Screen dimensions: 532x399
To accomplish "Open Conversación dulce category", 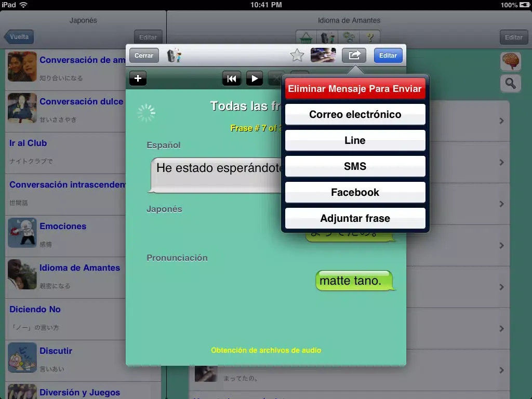I will [65, 112].
